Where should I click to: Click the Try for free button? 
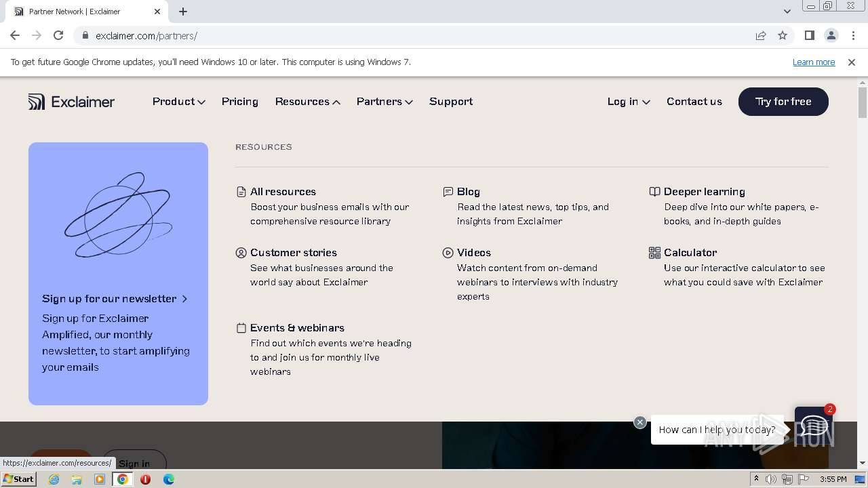click(783, 102)
